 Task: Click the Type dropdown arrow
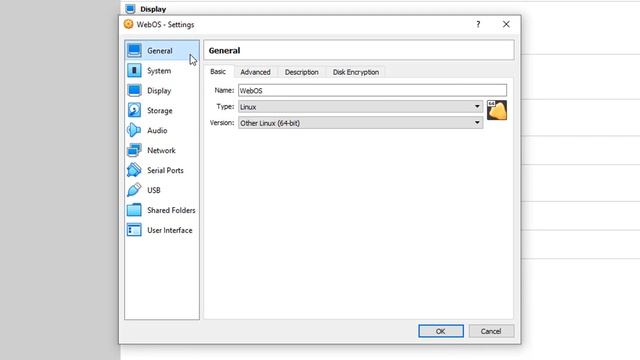(477, 107)
